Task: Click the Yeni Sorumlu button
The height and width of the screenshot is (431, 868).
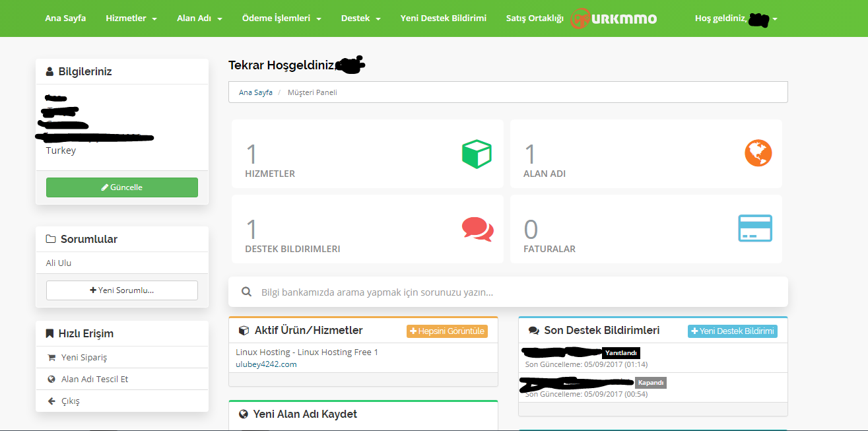Action: [121, 290]
